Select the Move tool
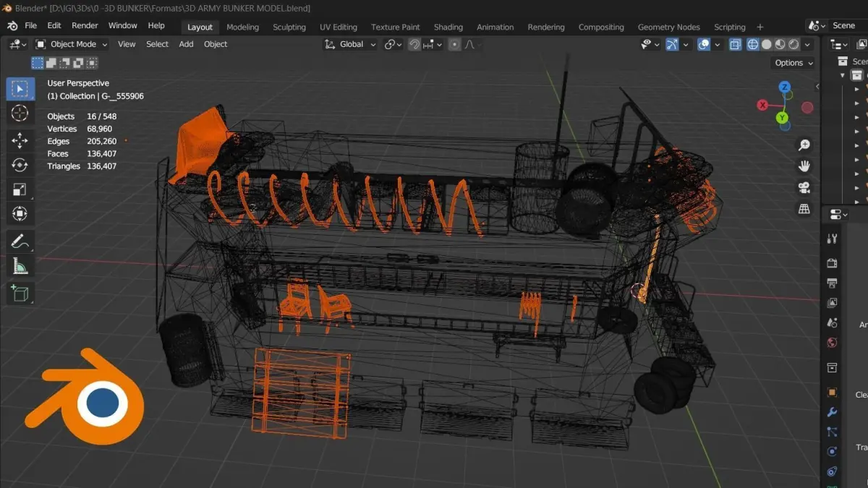Viewport: 868px width, 488px height. (x=20, y=140)
